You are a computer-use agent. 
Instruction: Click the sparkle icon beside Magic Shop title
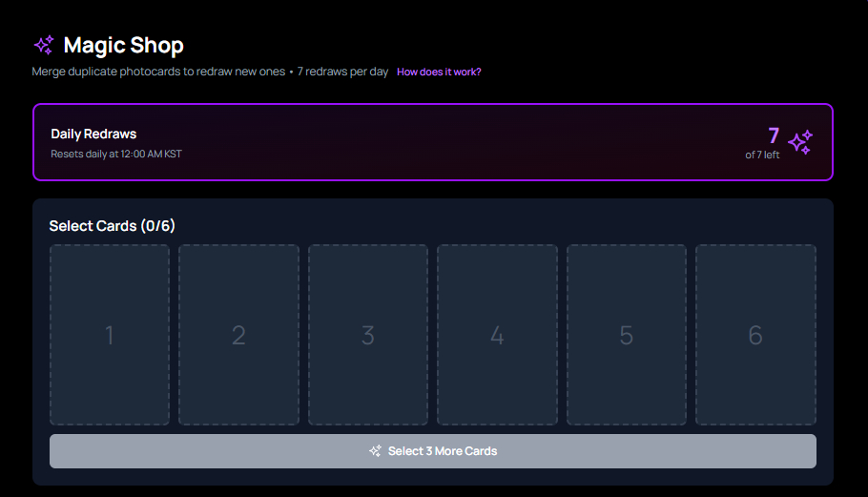pos(44,45)
